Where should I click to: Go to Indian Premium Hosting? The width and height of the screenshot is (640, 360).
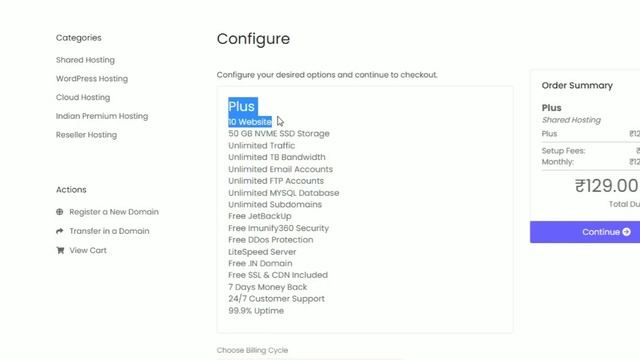[x=102, y=116]
